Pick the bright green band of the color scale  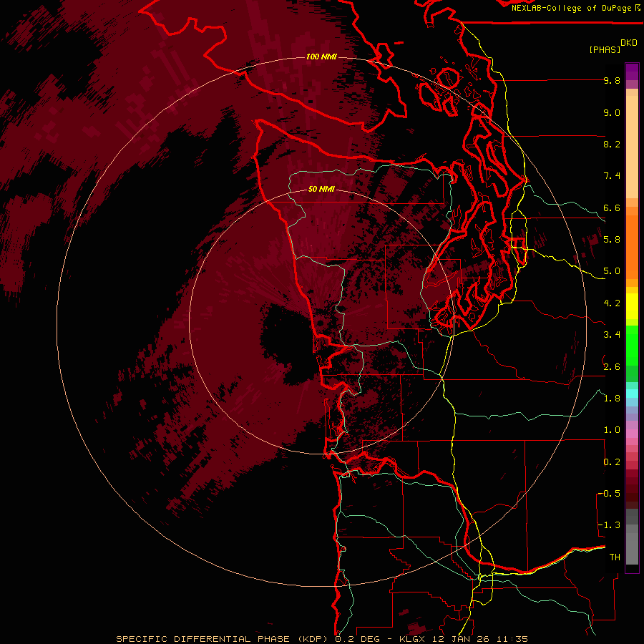tap(632, 345)
